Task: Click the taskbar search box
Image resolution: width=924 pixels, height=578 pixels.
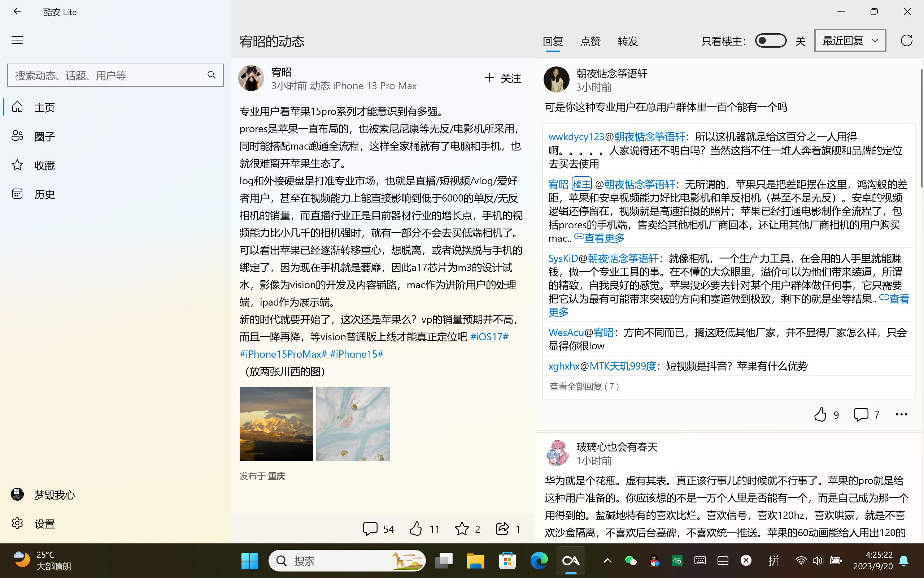Action: [x=347, y=561]
